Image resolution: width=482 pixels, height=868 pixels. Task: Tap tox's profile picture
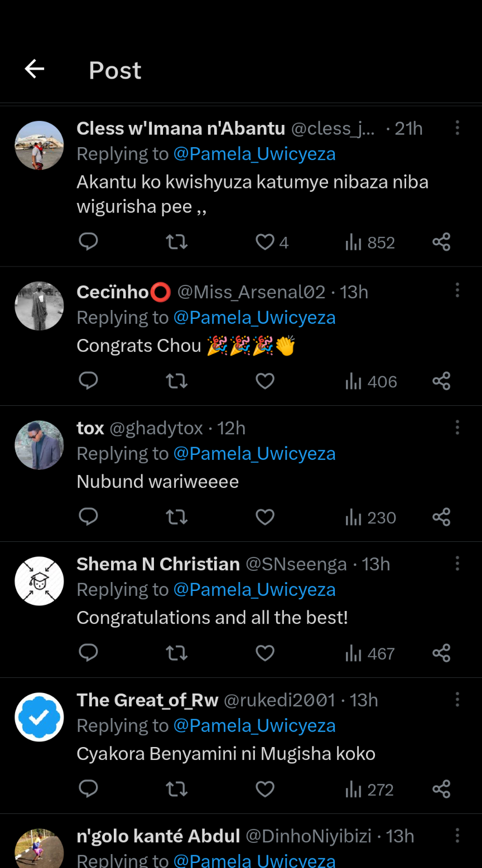tap(39, 445)
